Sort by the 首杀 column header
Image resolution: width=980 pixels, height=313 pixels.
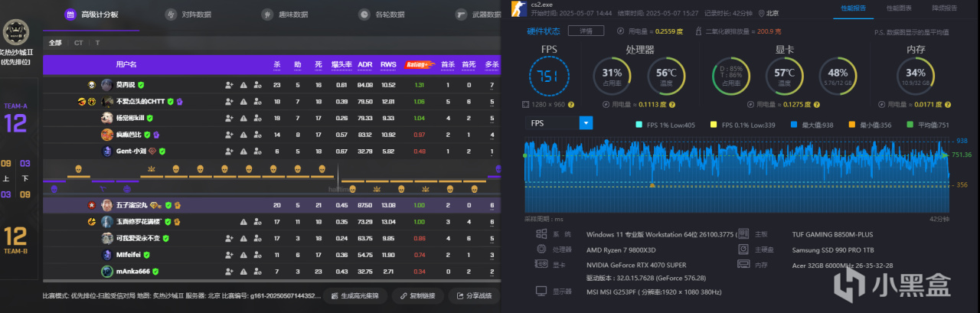[448, 64]
